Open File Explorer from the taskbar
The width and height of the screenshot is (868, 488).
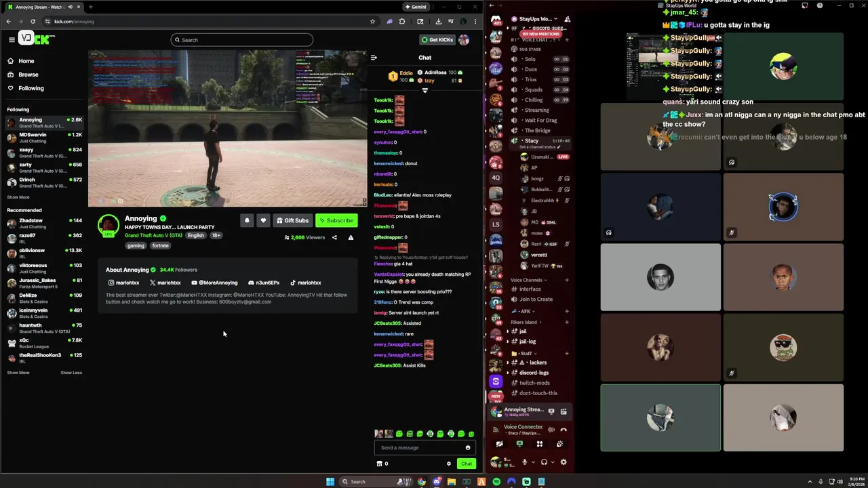[452, 482]
